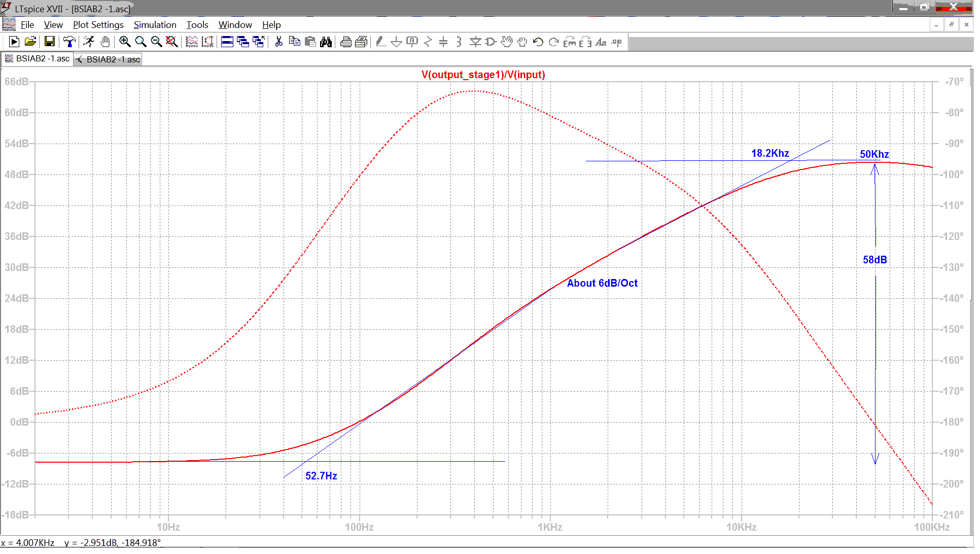The height and width of the screenshot is (554, 980).
Task: Open the Simulation menu
Action: tap(155, 25)
